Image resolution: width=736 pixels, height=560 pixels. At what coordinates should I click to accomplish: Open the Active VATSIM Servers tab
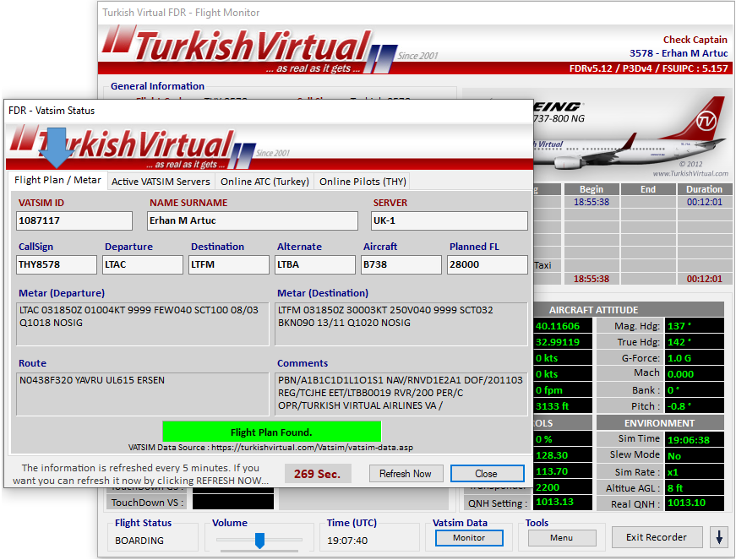point(161,182)
